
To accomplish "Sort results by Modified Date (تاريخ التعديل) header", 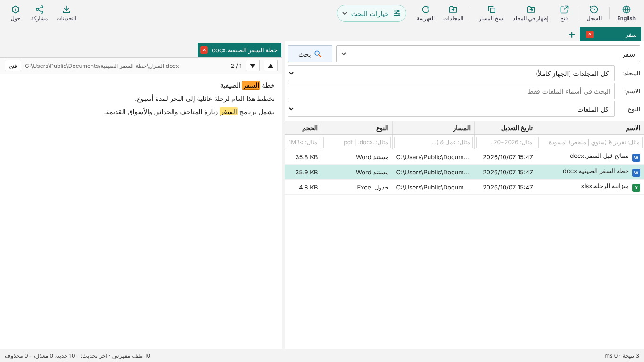I will (505, 128).
